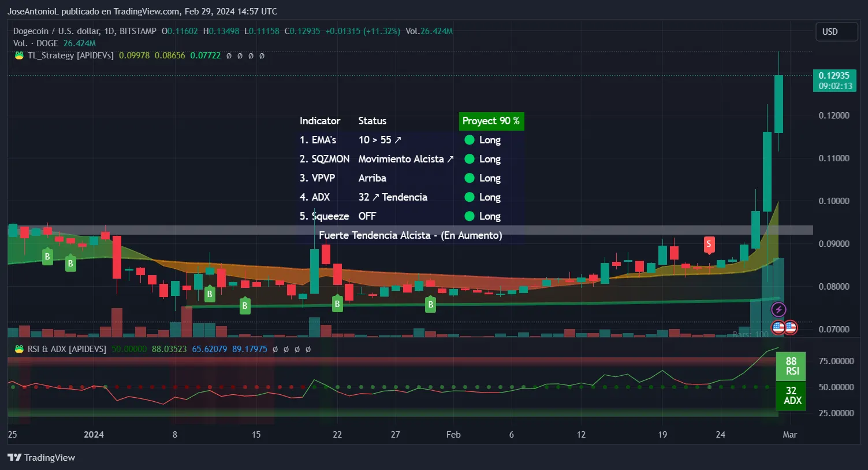Select the red S sell signal marker

pos(709,244)
